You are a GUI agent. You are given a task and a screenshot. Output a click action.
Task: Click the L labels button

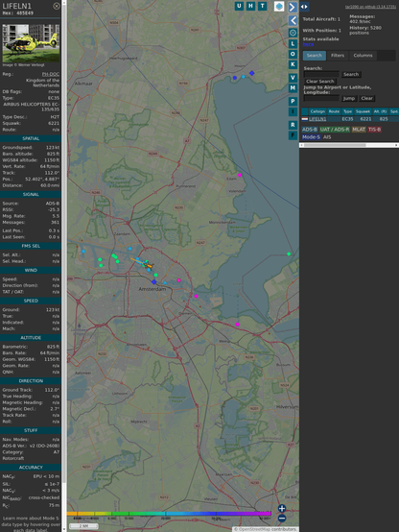point(293,43)
